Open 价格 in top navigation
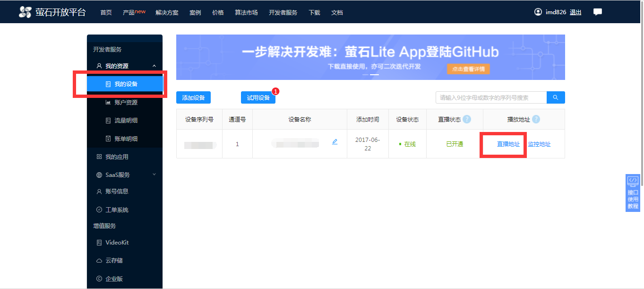 pyautogui.click(x=218, y=13)
